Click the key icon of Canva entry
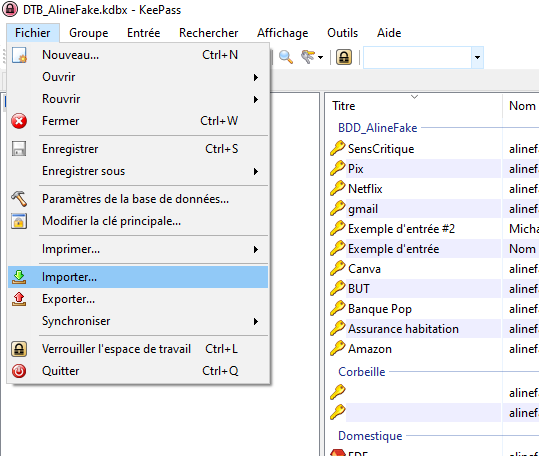Viewport: 539px width, 456px height. (x=338, y=268)
